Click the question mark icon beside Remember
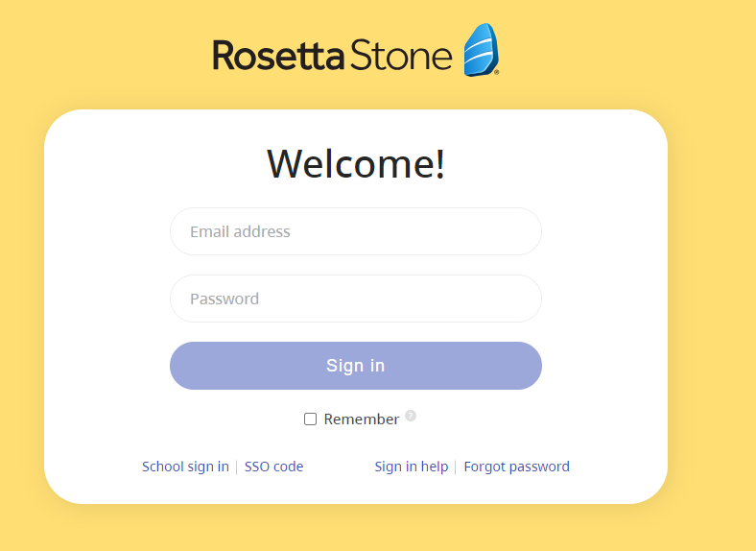The image size is (756, 551). click(x=411, y=416)
